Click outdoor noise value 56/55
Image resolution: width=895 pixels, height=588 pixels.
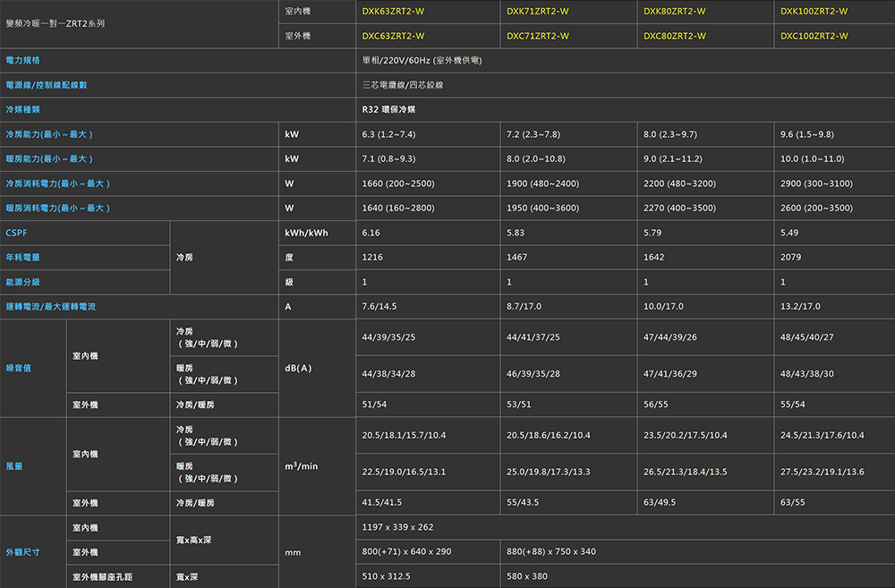point(656,405)
